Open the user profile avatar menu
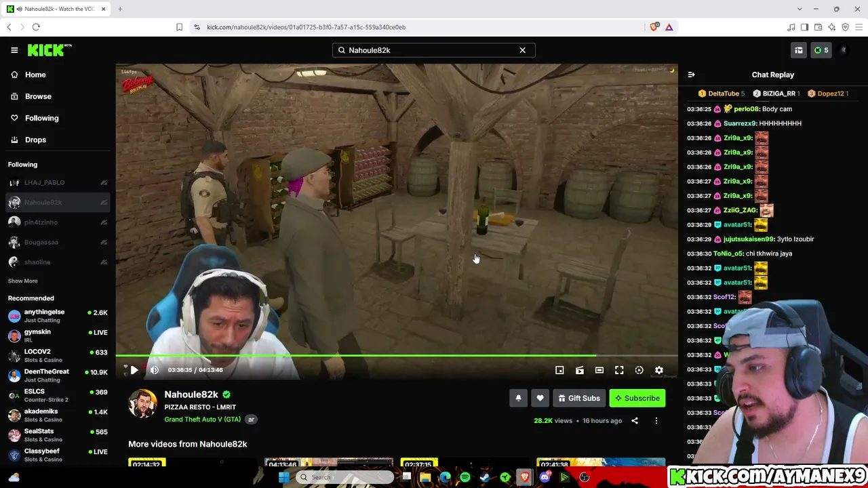The width and height of the screenshot is (868, 488). (x=844, y=50)
